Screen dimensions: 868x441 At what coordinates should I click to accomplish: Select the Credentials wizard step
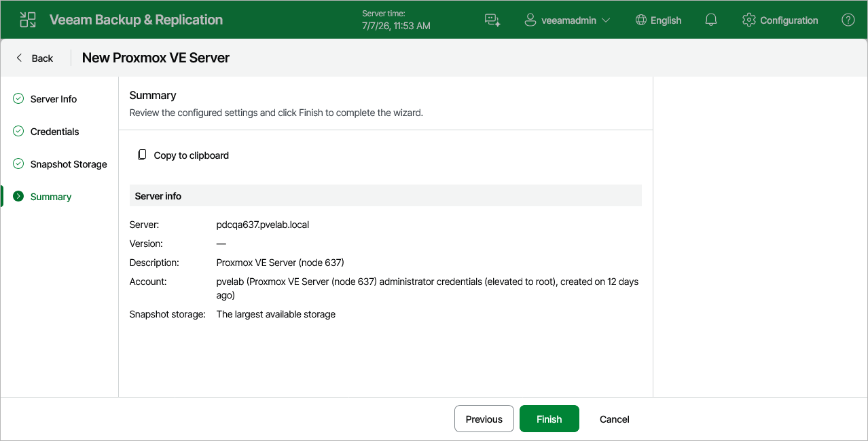pos(55,132)
